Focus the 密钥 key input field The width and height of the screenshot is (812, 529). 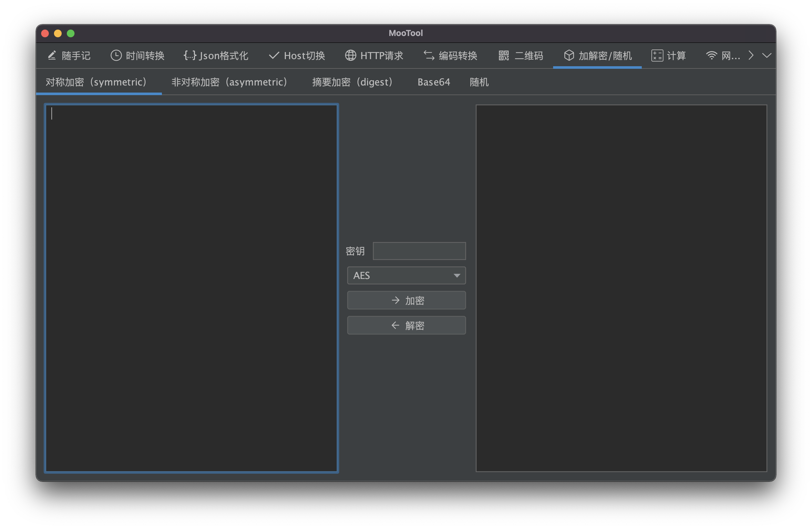[x=419, y=251]
